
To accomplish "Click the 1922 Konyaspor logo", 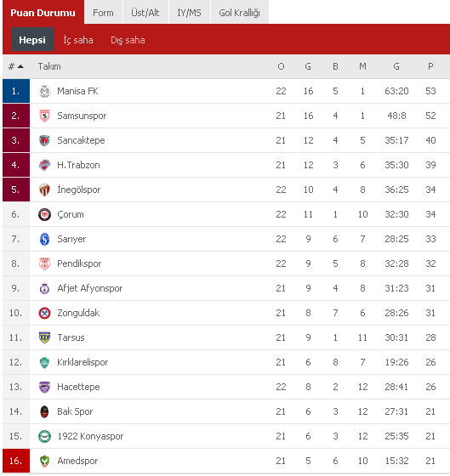I will coord(44,436).
